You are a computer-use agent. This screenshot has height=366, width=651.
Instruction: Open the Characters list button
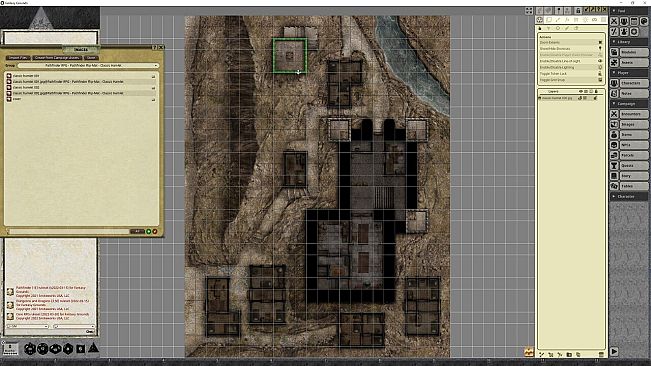click(x=634, y=83)
